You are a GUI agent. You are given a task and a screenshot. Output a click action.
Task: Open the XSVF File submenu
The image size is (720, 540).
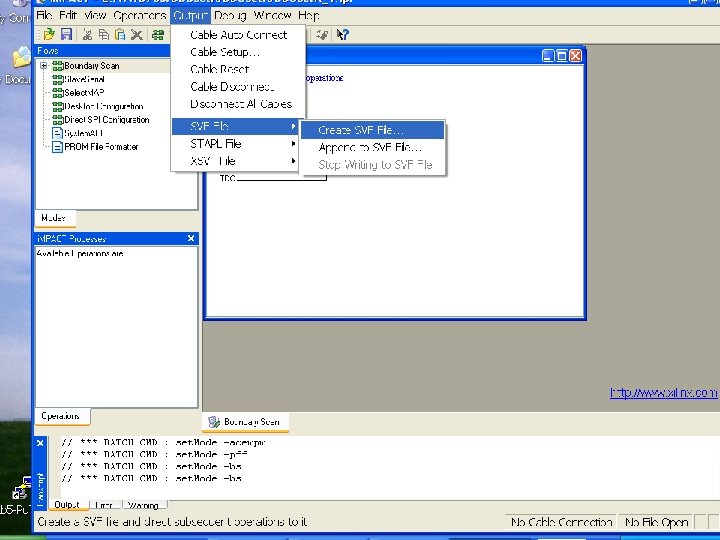234,161
